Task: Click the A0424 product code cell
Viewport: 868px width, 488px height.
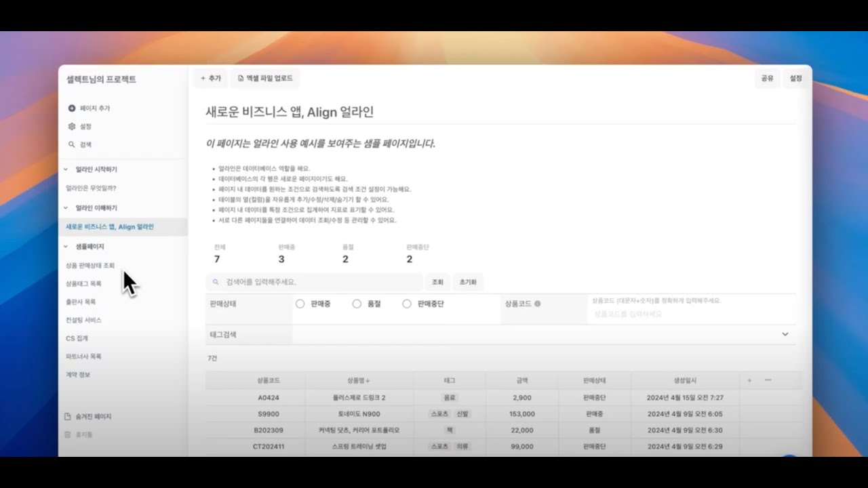Action: 269,398
